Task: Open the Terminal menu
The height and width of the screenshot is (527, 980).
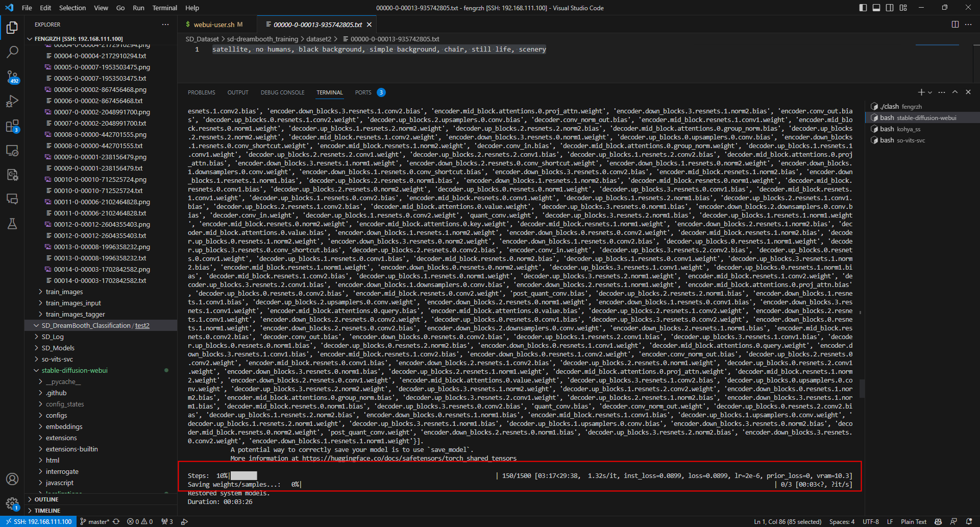Action: pyautogui.click(x=164, y=8)
